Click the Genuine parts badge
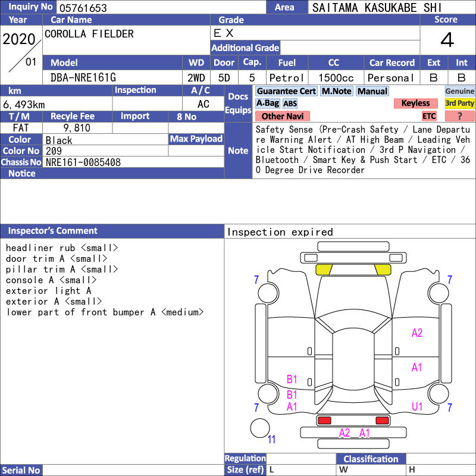476x476 pixels. (x=459, y=91)
